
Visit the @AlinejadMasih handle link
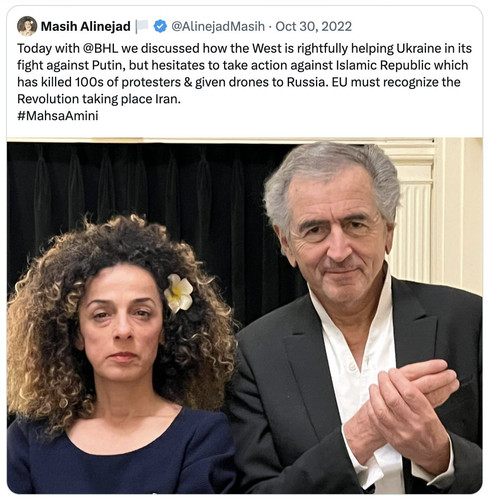(218, 26)
